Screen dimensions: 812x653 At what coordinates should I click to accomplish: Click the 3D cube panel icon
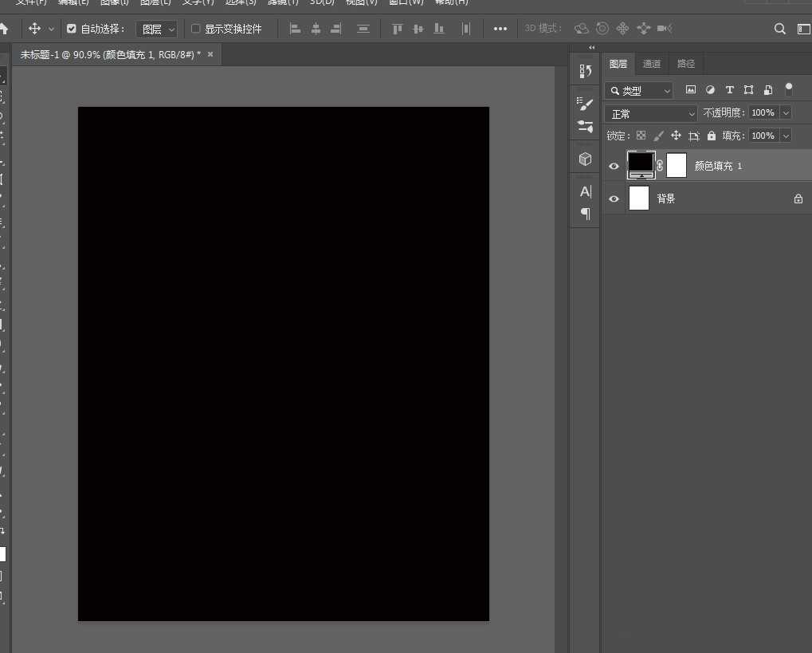(586, 159)
